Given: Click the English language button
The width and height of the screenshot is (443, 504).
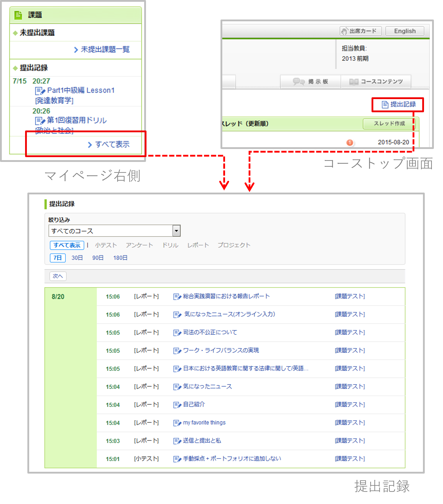Looking at the screenshot, I should (x=405, y=31).
